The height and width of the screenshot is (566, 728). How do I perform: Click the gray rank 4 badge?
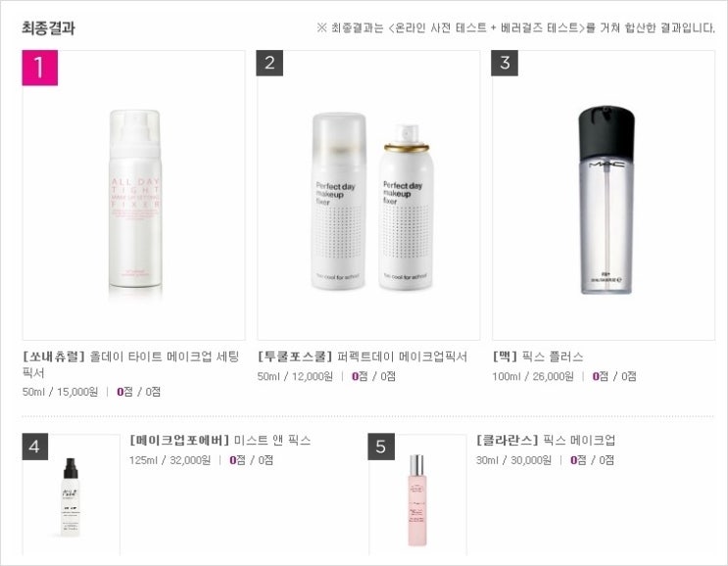click(x=35, y=447)
